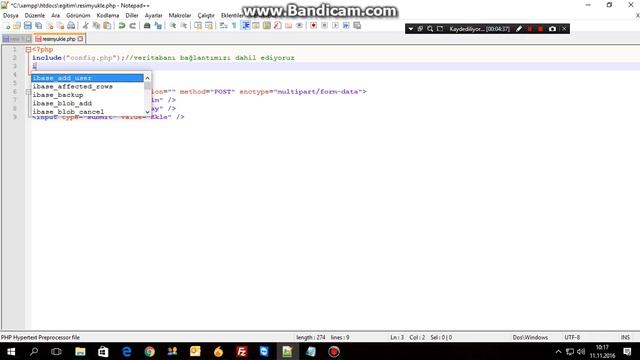Click the Copy toolbar icon
The width and height of the screenshot is (640, 360).
coord(96,26)
